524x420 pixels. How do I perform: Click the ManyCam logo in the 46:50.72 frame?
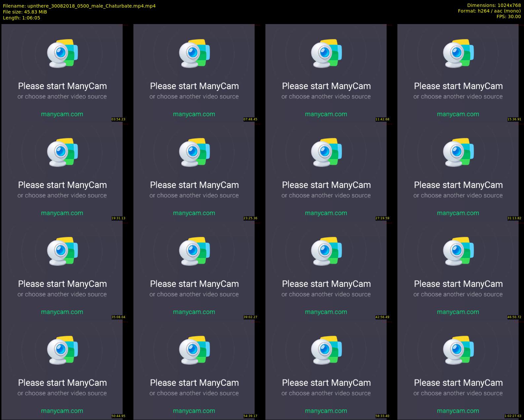[458, 251]
